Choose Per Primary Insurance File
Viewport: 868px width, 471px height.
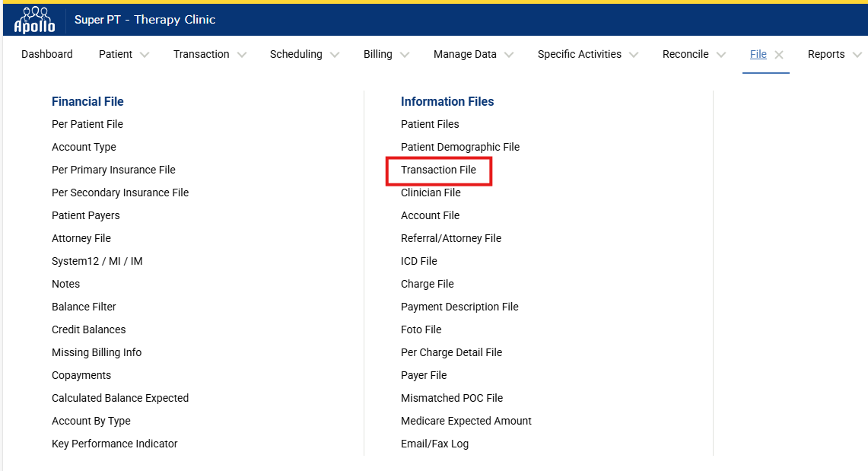[x=113, y=170]
